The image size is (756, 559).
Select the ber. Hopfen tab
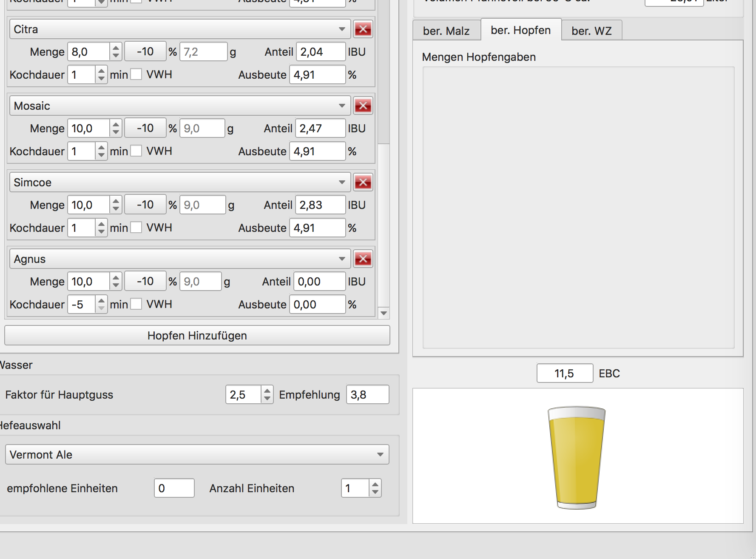tap(520, 30)
